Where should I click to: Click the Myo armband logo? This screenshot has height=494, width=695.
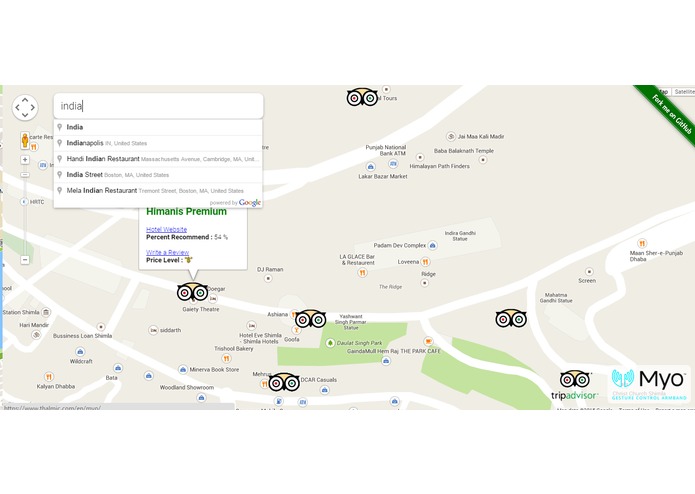648,384
